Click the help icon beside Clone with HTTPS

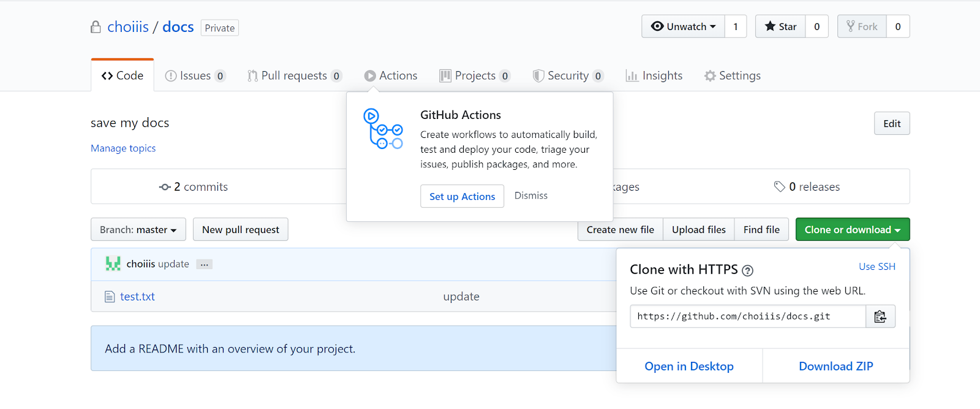[x=747, y=270]
